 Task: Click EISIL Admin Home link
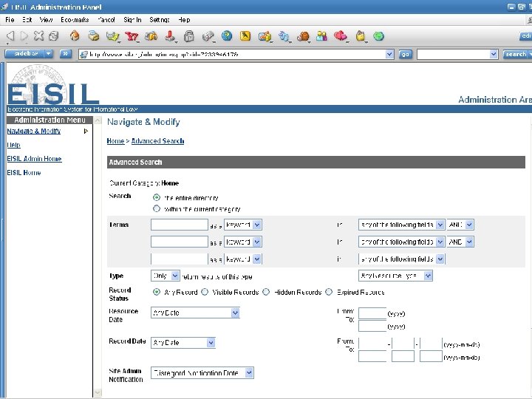[34, 158]
